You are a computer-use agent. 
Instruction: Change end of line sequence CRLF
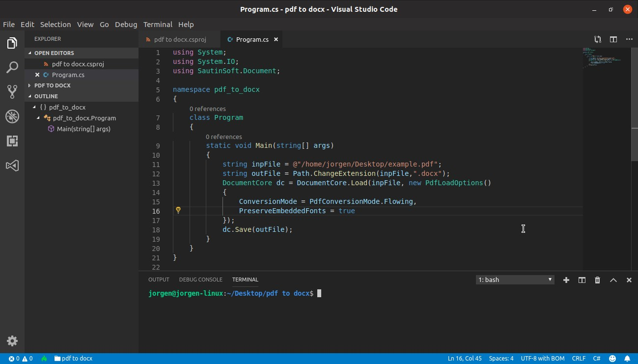pyautogui.click(x=579, y=359)
